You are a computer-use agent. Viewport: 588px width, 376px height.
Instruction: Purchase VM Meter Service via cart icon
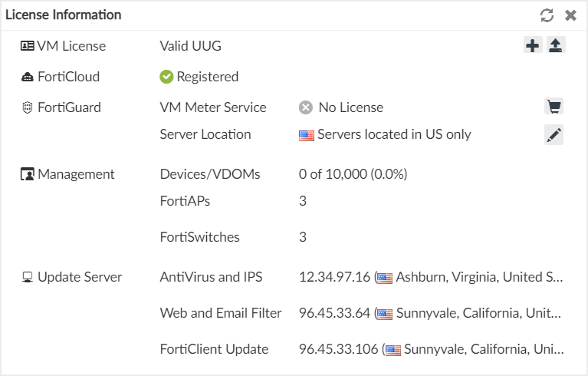554,107
